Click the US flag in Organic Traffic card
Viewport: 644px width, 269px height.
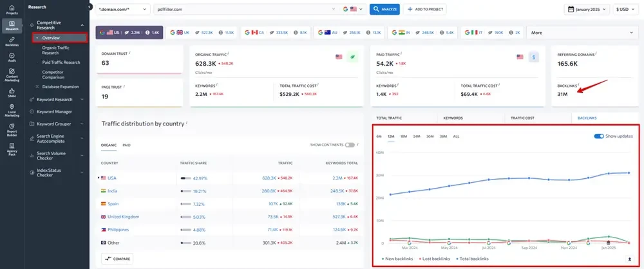(339, 57)
